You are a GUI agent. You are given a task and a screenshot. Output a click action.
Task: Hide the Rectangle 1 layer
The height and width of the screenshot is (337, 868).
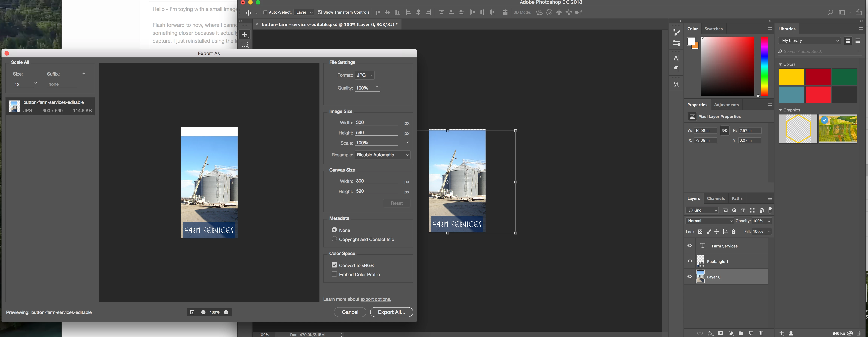coord(690,261)
